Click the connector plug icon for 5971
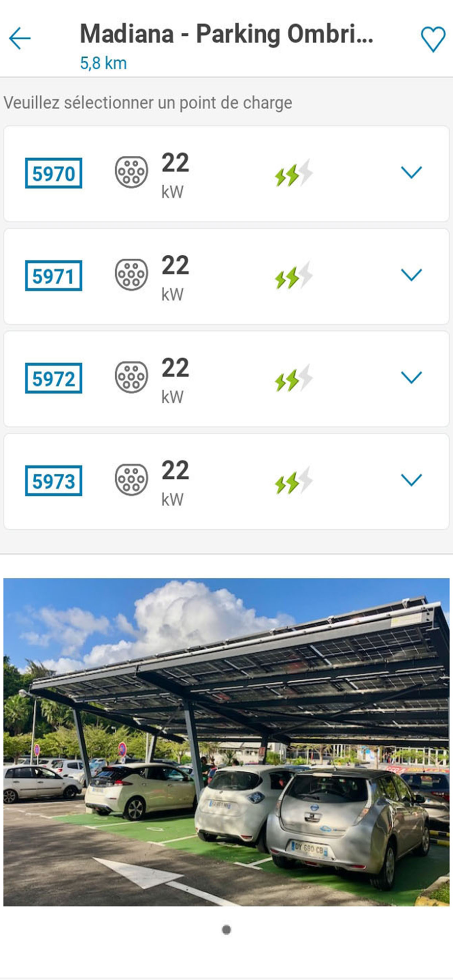This screenshot has width=453, height=980. pyautogui.click(x=131, y=275)
